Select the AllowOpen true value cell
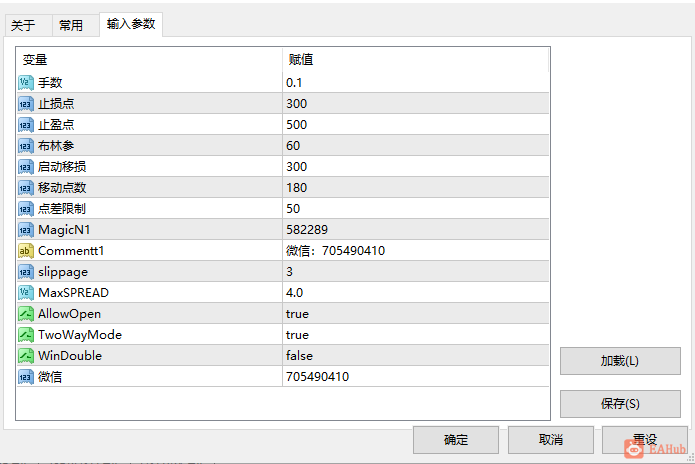 [x=415, y=314]
